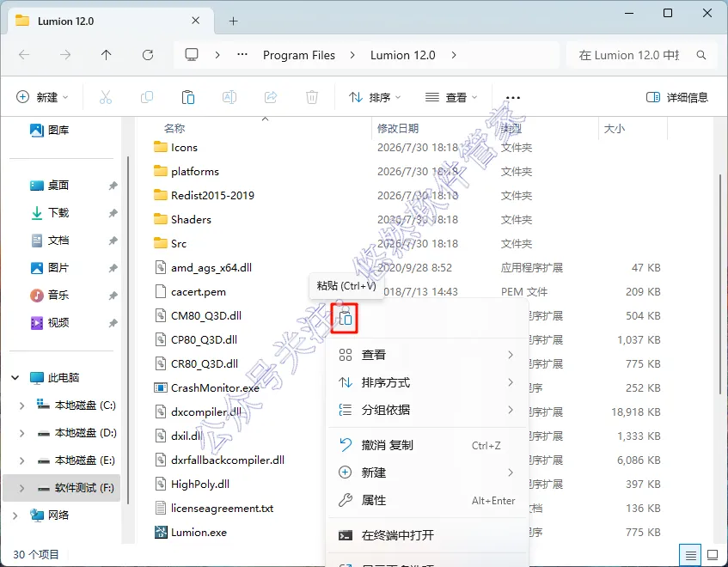Click the paste icon in context menu
The image size is (728, 567).
point(345,319)
